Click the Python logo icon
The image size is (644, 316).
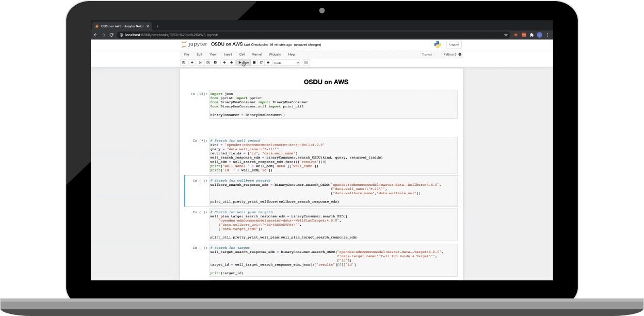point(438,44)
